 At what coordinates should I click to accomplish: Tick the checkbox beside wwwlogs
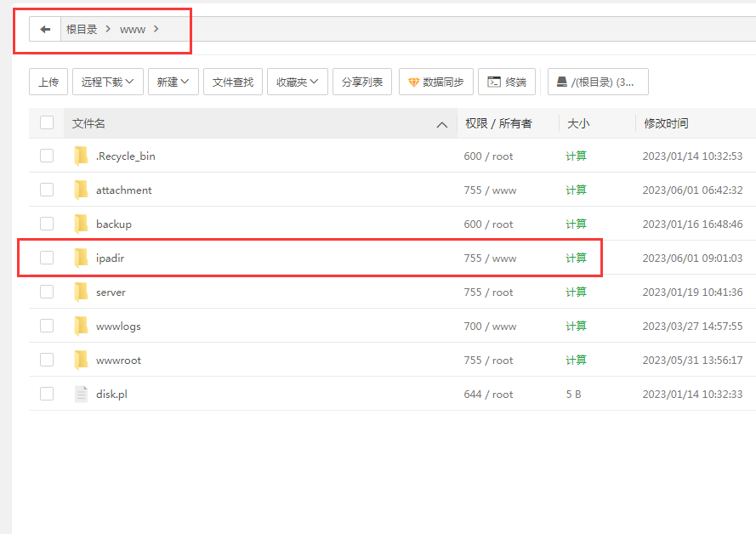coord(46,326)
